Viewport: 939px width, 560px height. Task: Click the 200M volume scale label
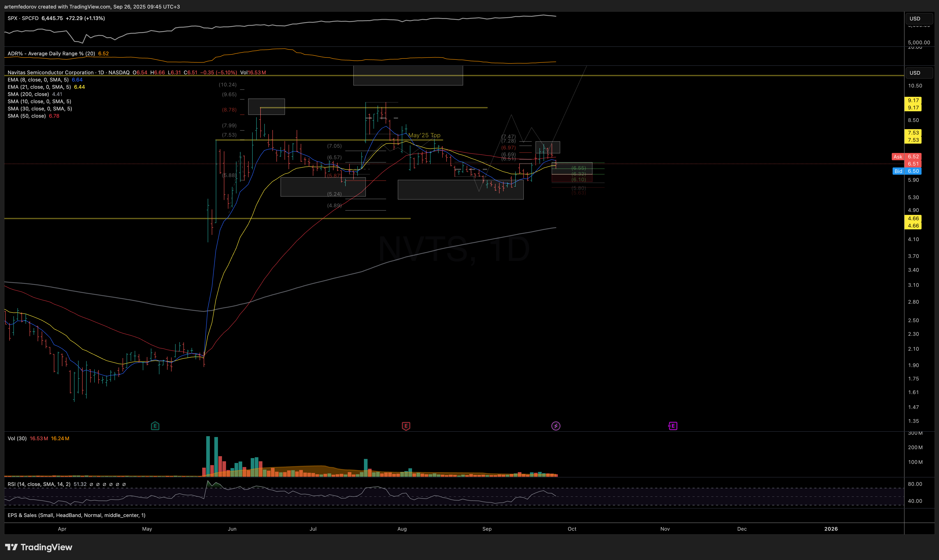[x=915, y=447]
